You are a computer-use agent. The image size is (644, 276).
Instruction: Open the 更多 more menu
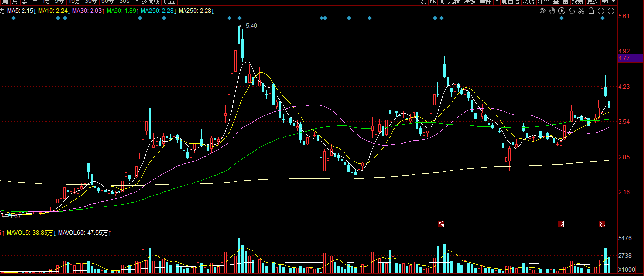coord(593,2)
